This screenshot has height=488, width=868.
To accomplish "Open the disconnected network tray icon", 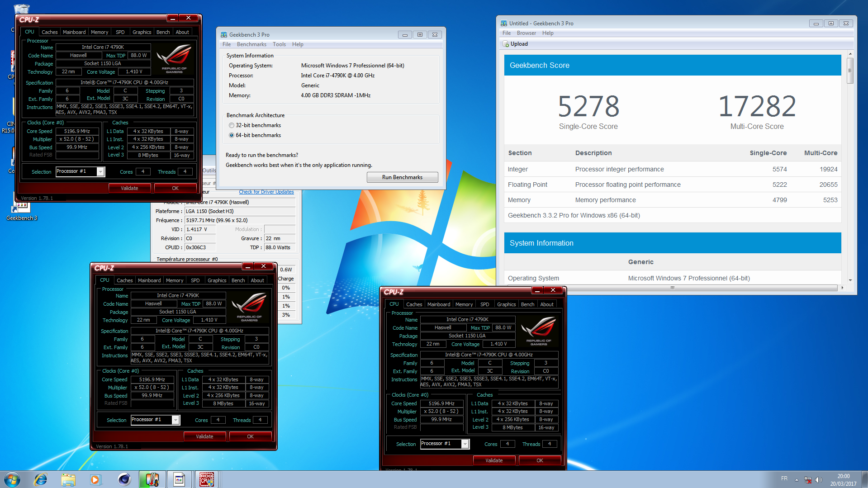I will click(808, 480).
